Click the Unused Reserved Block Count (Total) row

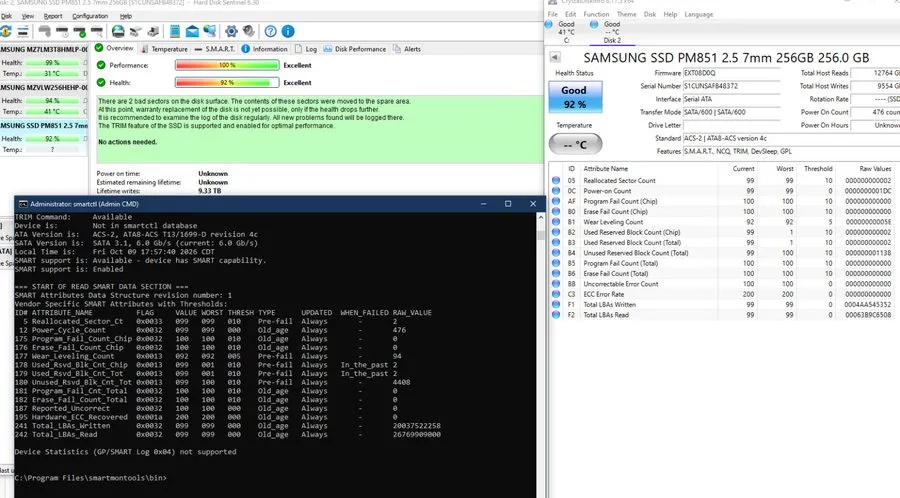723,252
